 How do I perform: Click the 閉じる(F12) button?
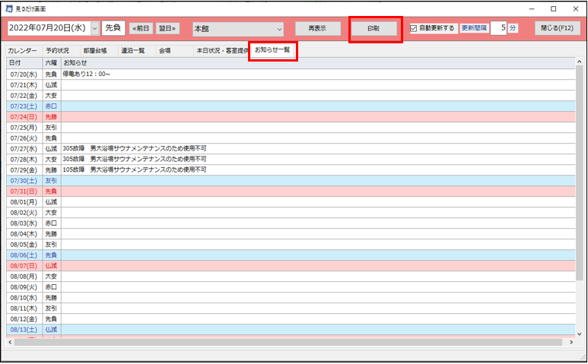tap(557, 28)
